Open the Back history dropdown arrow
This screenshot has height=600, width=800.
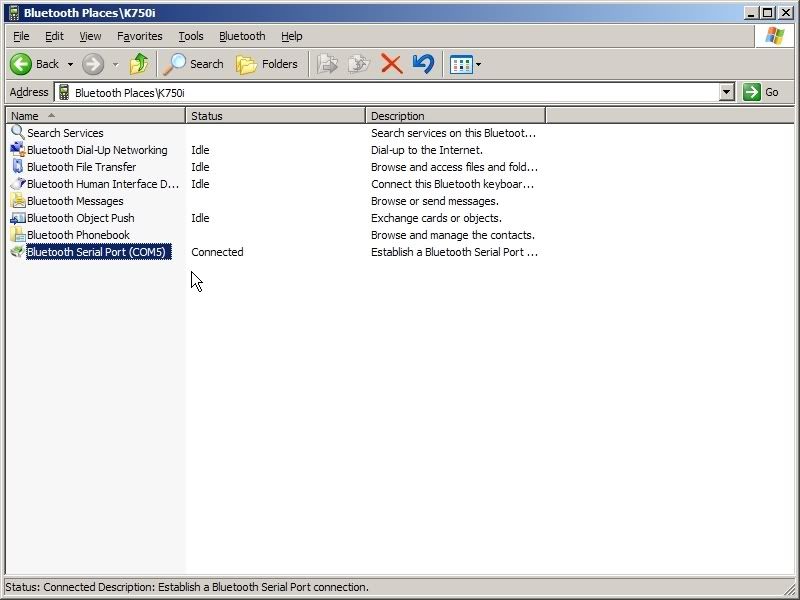pyautogui.click(x=70, y=65)
